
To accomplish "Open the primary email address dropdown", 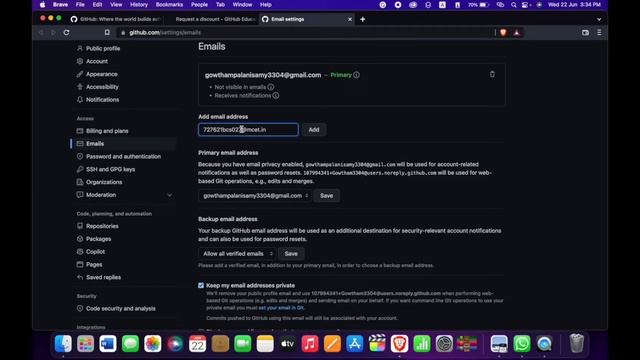I will pyautogui.click(x=255, y=196).
